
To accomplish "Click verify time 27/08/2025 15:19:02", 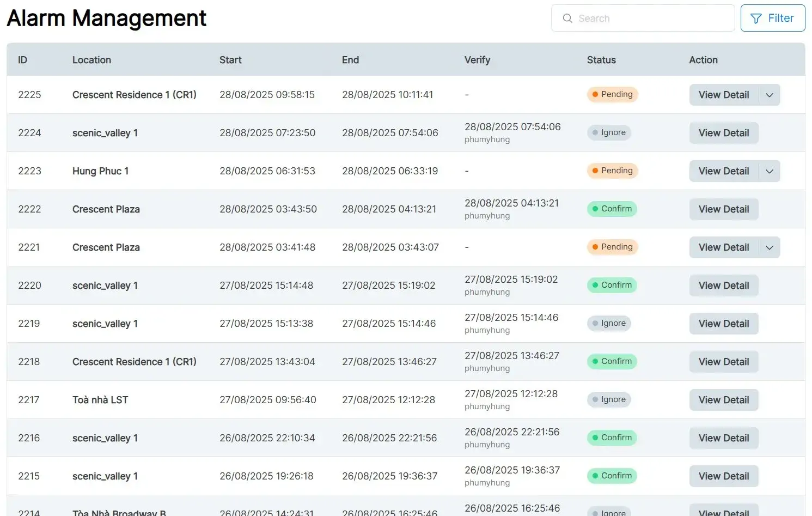I will [x=511, y=280].
